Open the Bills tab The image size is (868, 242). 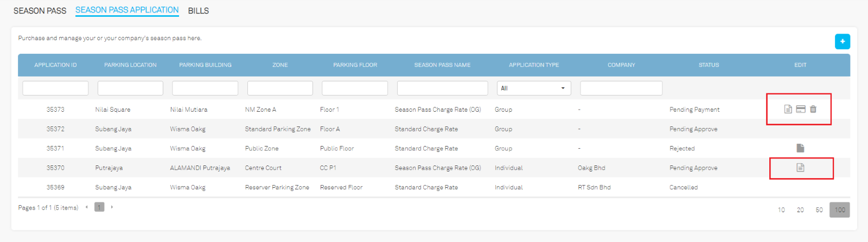[199, 11]
